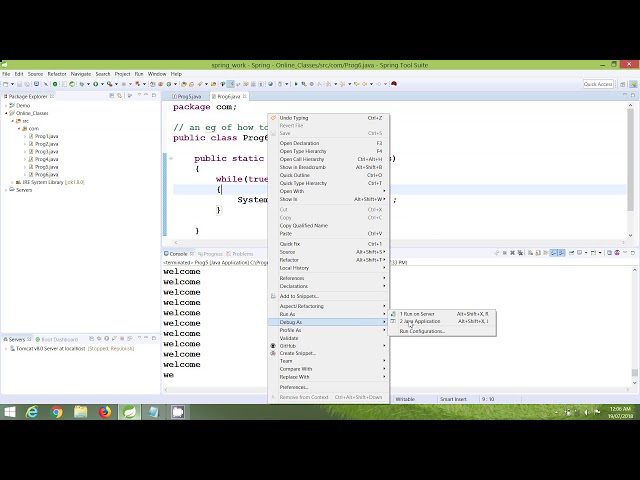This screenshot has width=640, height=480.
Task: Switch to the Problems tab
Action: (240, 254)
